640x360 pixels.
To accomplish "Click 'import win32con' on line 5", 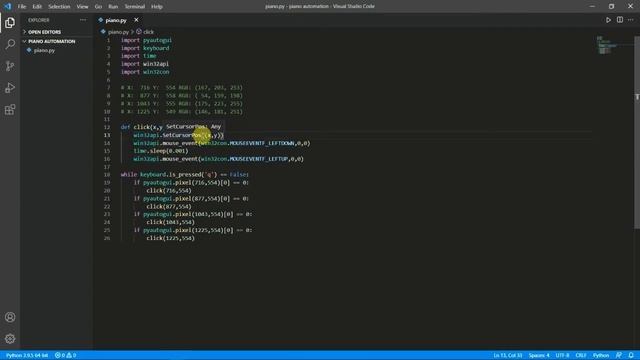I will pyautogui.click(x=145, y=72).
